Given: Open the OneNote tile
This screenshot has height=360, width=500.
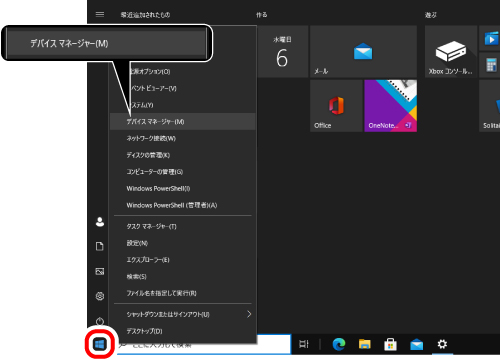Looking at the screenshot, I should pos(390,106).
